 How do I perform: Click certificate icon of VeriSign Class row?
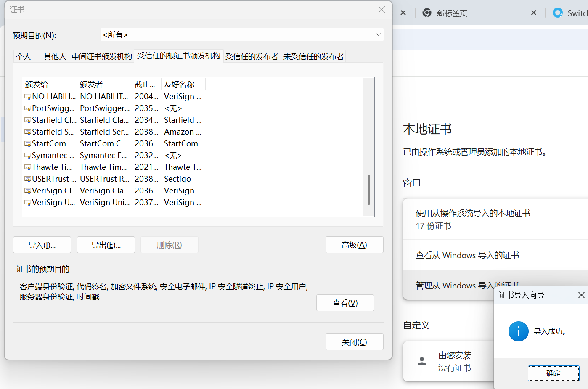coord(28,191)
